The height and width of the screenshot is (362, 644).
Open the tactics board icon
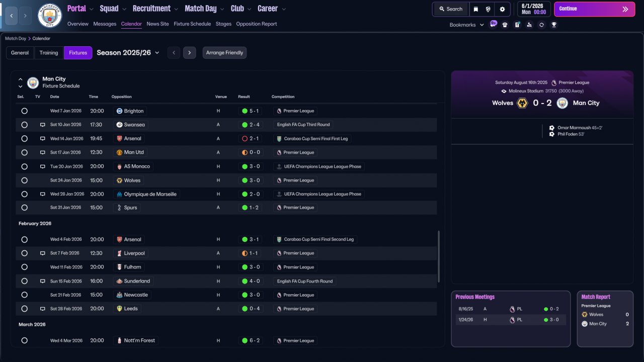click(x=517, y=25)
